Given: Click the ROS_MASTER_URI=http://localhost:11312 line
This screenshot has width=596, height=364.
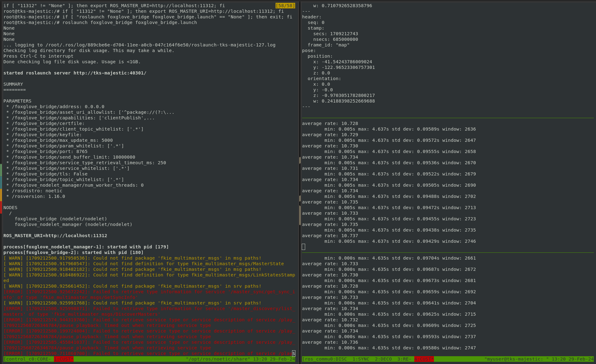Looking at the screenshot, I should coord(55,236).
